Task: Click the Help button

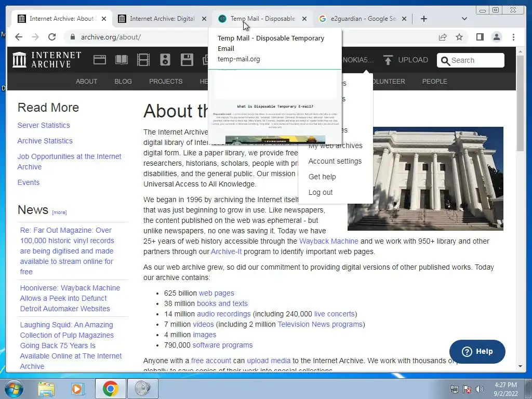Action: pos(477,352)
